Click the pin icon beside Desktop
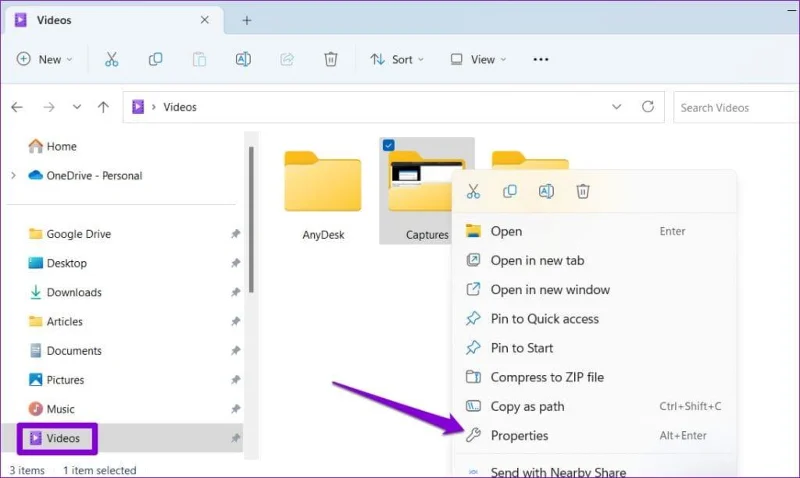 pyautogui.click(x=235, y=263)
